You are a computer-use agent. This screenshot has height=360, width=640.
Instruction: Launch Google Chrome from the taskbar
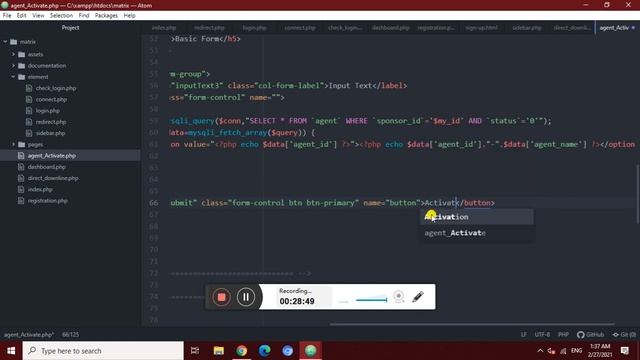[242, 351]
